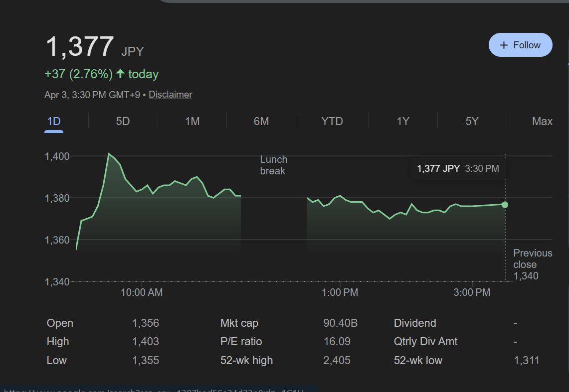Open the Disclaimer link
569x392 pixels.
coord(170,95)
